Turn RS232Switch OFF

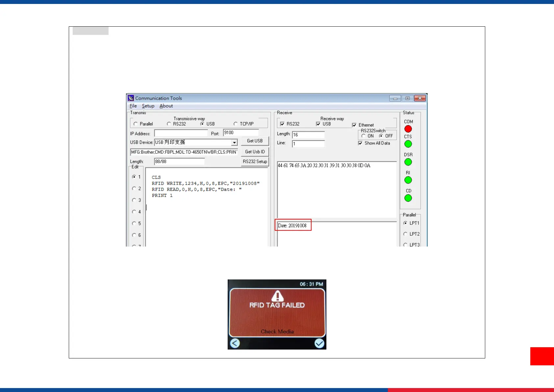381,136
